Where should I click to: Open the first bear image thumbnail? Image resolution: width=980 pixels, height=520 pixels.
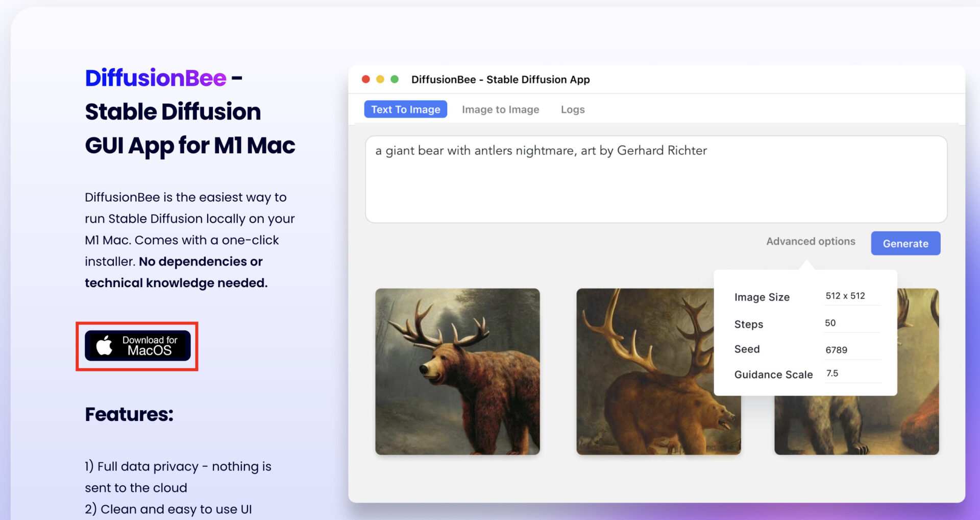pyautogui.click(x=457, y=371)
